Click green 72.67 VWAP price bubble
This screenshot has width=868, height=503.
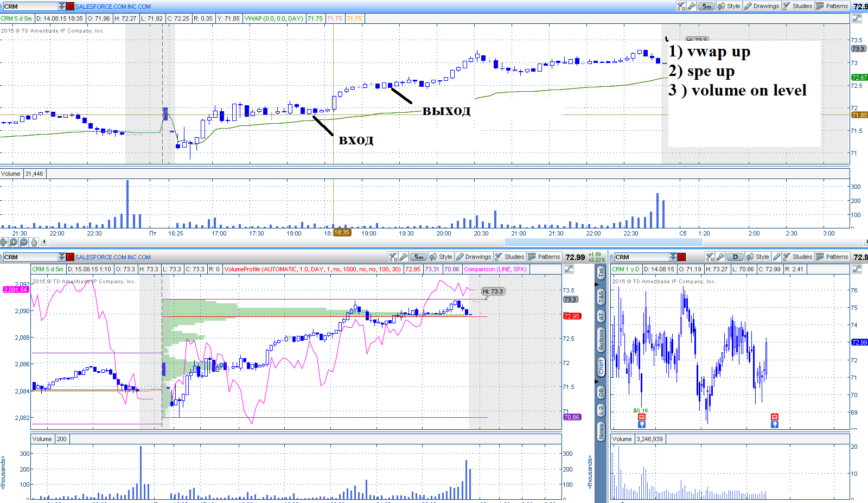click(859, 78)
